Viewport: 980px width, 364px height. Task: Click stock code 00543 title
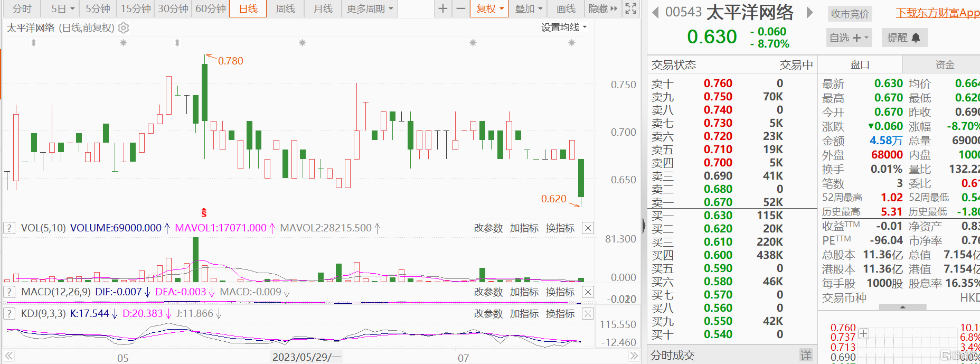point(683,12)
